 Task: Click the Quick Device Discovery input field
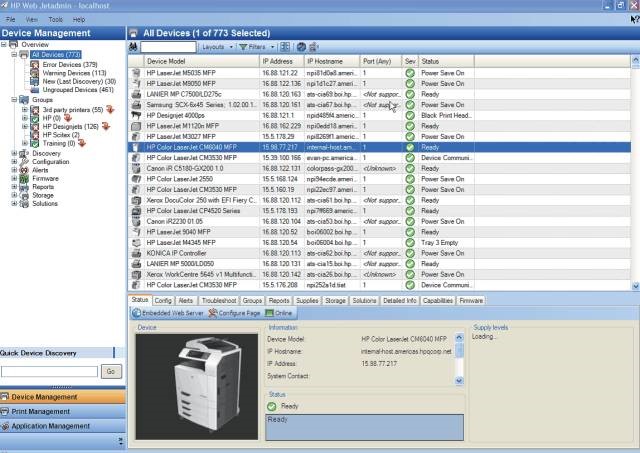pyautogui.click(x=50, y=371)
